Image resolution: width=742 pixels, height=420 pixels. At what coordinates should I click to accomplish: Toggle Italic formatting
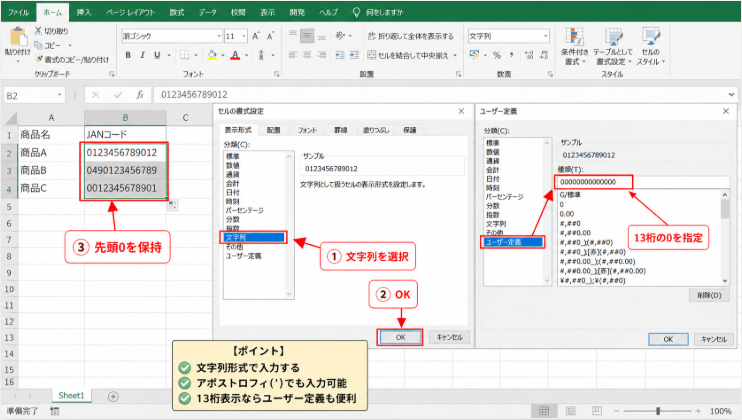point(142,55)
